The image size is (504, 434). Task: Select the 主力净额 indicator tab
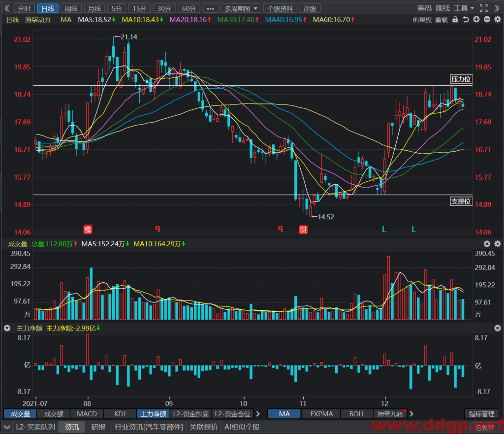(x=154, y=414)
